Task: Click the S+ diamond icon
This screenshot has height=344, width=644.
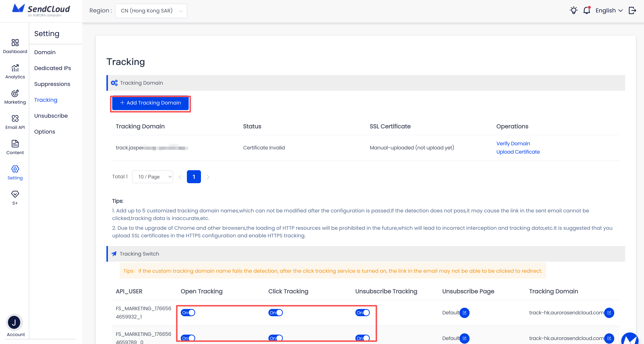Action: pos(15,194)
